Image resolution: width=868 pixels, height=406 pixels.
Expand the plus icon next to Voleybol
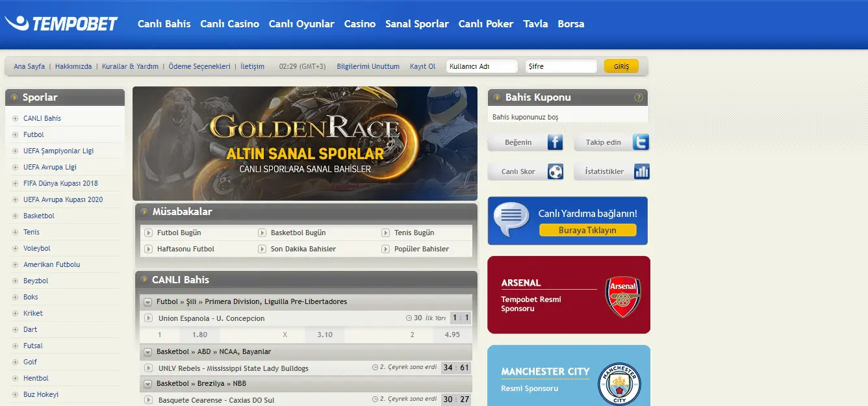[x=16, y=248]
